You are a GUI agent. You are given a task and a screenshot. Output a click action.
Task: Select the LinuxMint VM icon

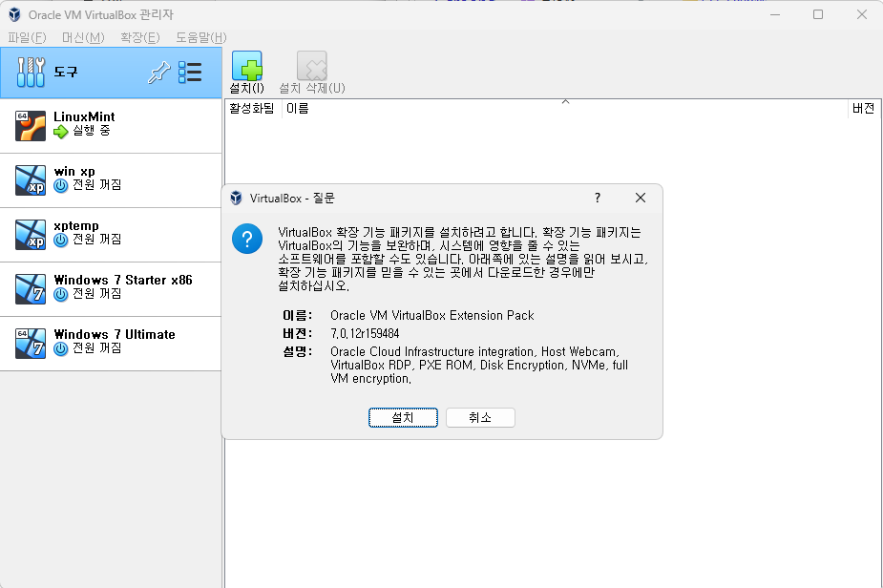(x=31, y=126)
